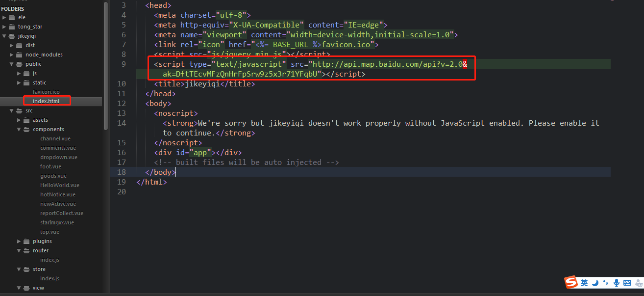Click the public open folder icon

(x=19, y=64)
